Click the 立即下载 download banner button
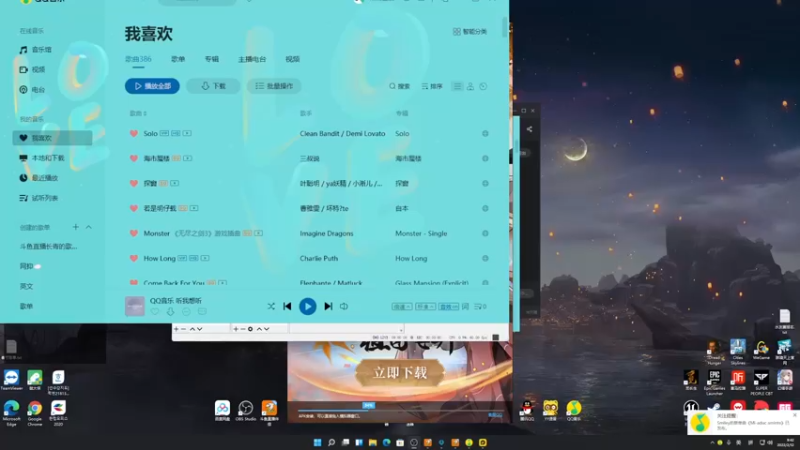 [x=400, y=373]
